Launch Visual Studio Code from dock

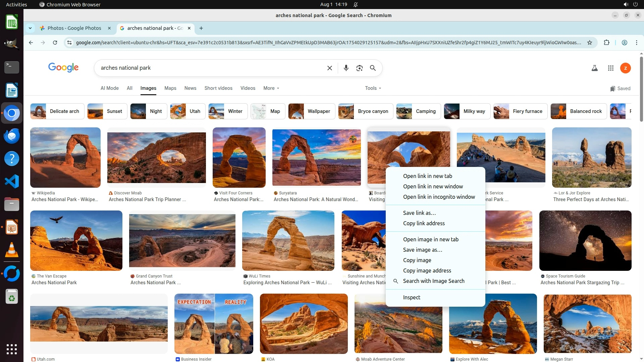(12, 181)
